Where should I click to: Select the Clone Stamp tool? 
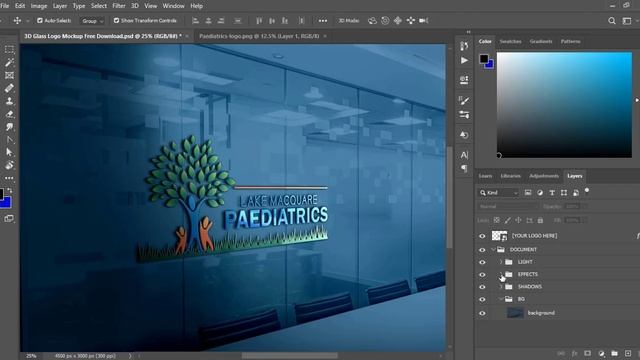[9, 101]
